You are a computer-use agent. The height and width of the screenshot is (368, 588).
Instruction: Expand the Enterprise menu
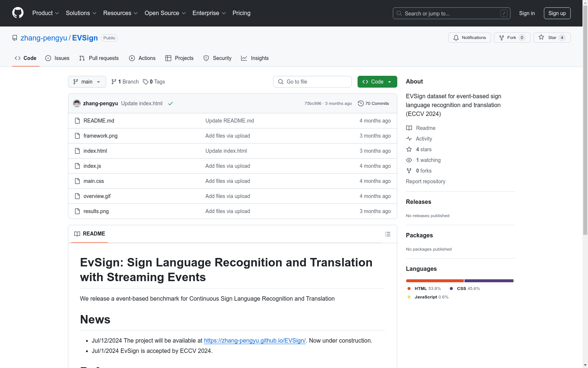[209, 13]
